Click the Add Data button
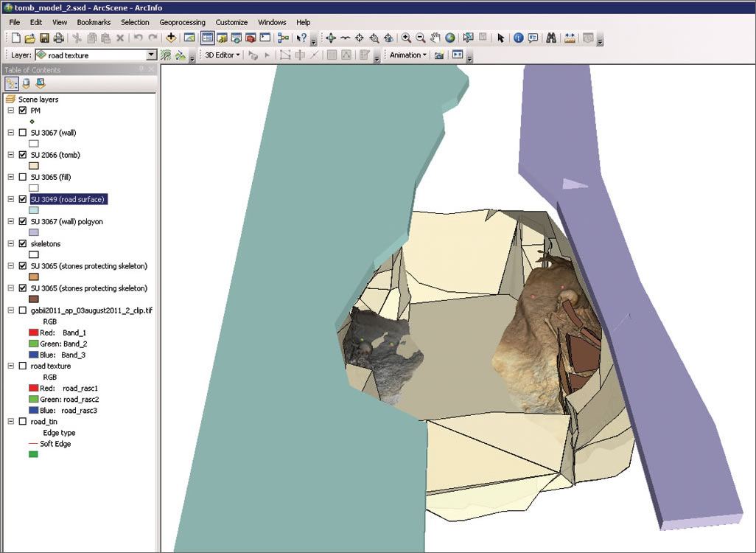The height and width of the screenshot is (553, 756). tap(171, 38)
